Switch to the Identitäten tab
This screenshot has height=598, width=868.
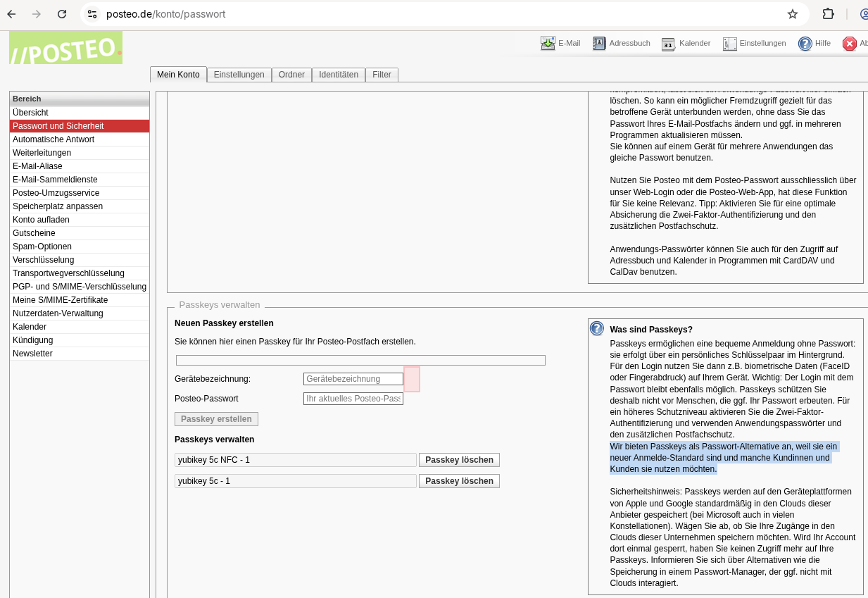pos(338,75)
